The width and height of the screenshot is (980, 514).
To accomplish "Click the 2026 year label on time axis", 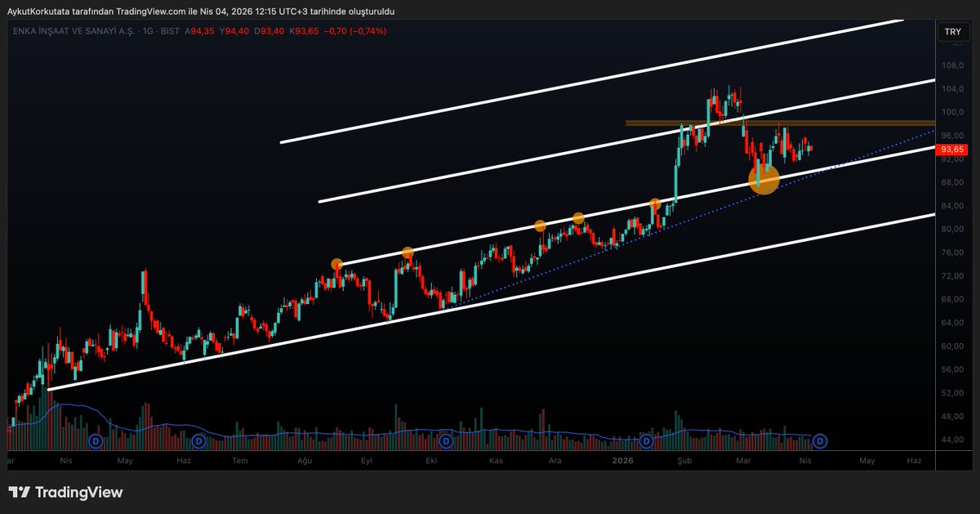I will (x=623, y=461).
